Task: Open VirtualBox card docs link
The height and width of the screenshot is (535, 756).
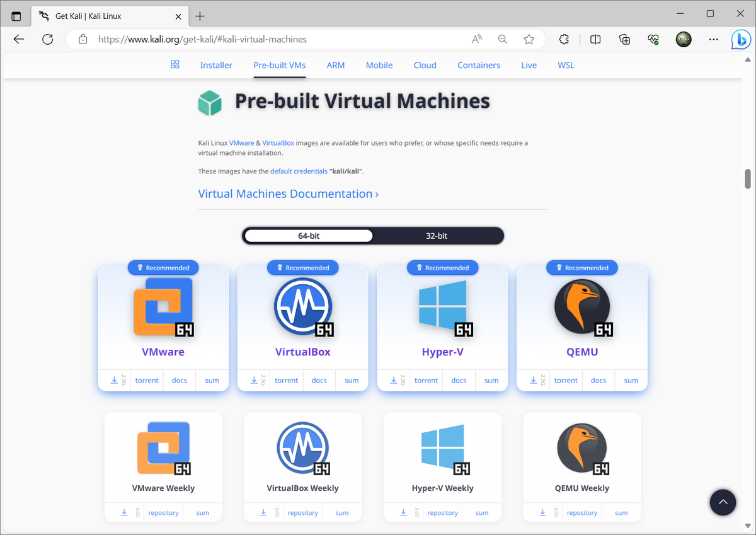Action: [x=319, y=380]
